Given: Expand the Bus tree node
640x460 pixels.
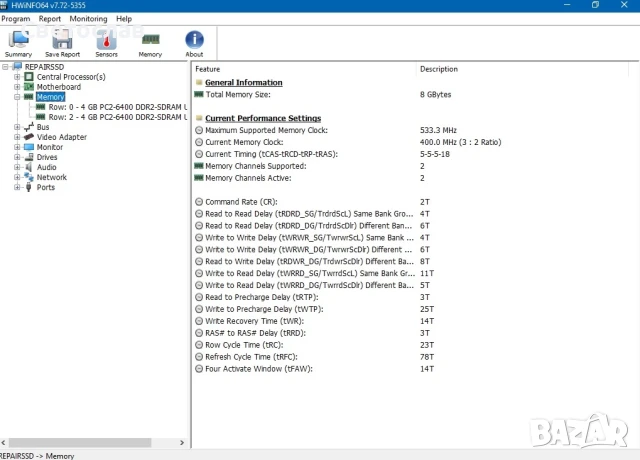Looking at the screenshot, I should pyautogui.click(x=17, y=127).
